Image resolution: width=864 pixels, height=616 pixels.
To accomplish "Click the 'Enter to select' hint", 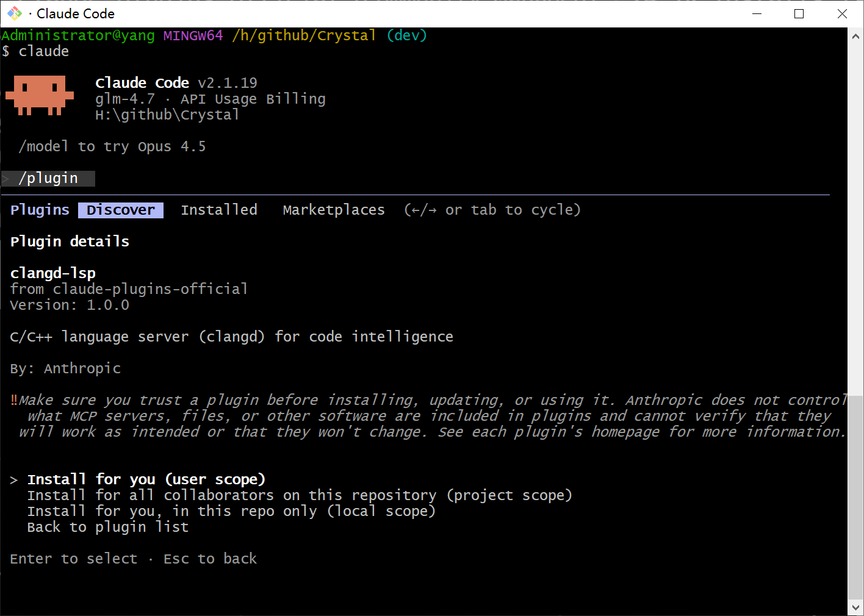I will click(x=74, y=559).
